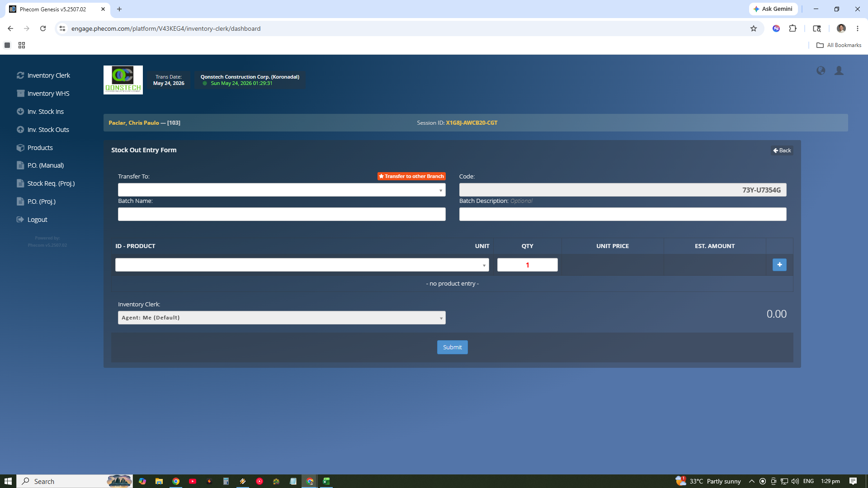
Task: Click the user profile icon at top right
Action: [839, 70]
